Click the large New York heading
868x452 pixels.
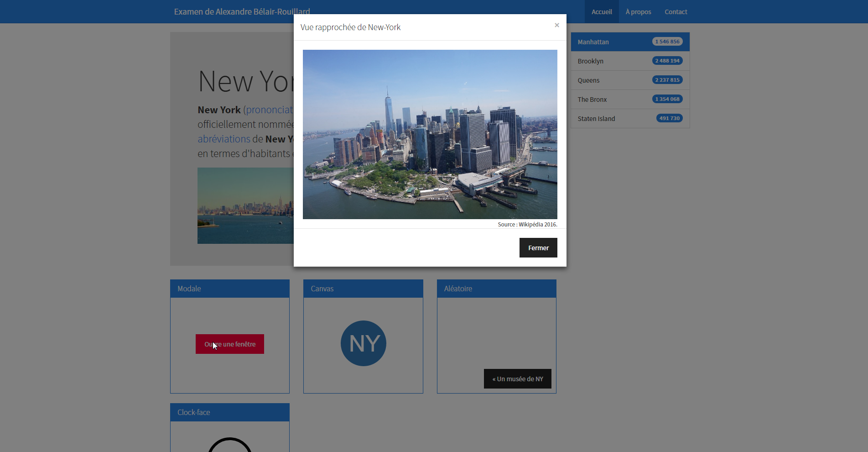tap(245, 81)
